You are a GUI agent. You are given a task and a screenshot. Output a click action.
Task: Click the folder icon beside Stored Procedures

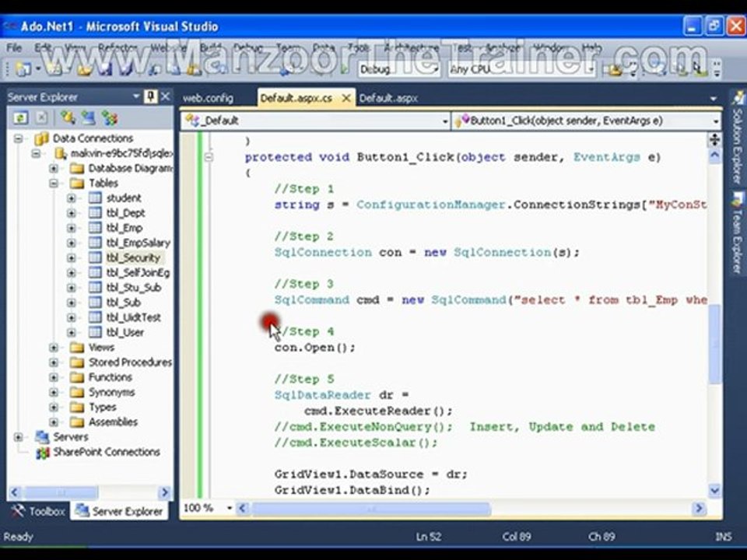[x=77, y=362]
